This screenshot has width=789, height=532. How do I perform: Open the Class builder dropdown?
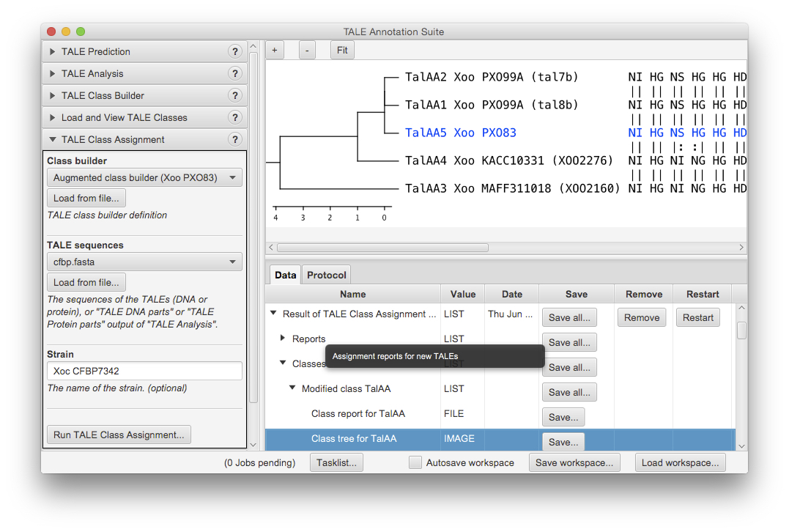coord(144,177)
